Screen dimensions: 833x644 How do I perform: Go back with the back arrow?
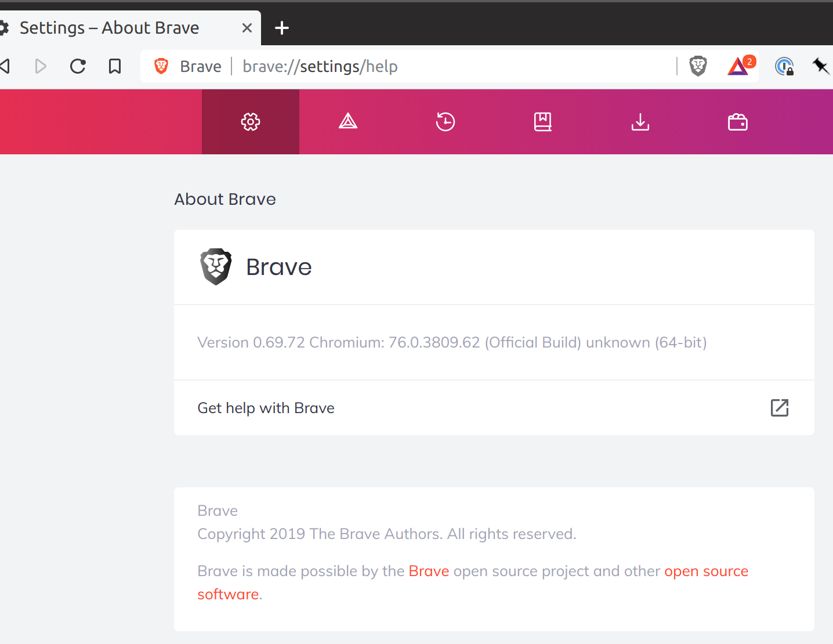(x=5, y=66)
